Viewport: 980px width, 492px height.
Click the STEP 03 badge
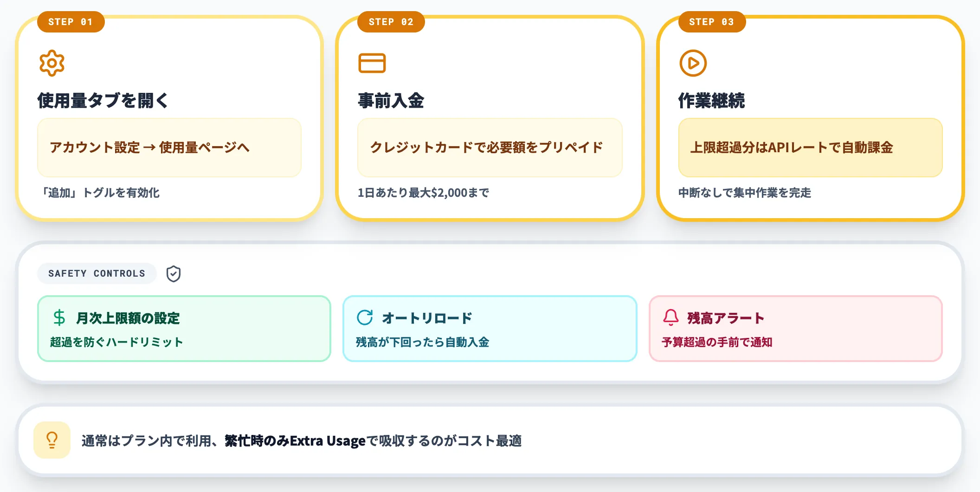tap(712, 22)
